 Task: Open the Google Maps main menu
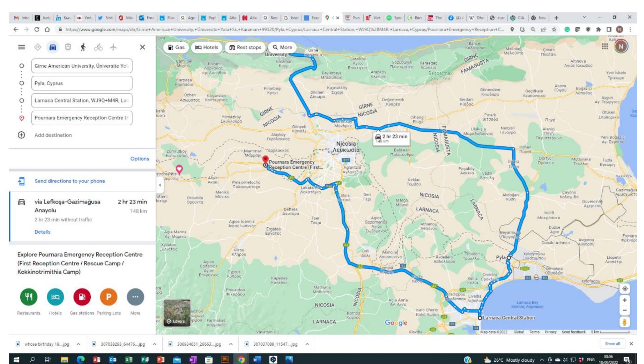click(22, 48)
